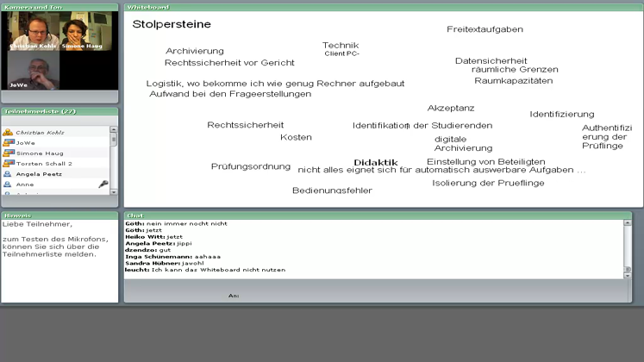Click the 'Archivierung' note under the Stolpersteine heading
Image resolution: width=644 pixels, height=362 pixels.
[195, 51]
